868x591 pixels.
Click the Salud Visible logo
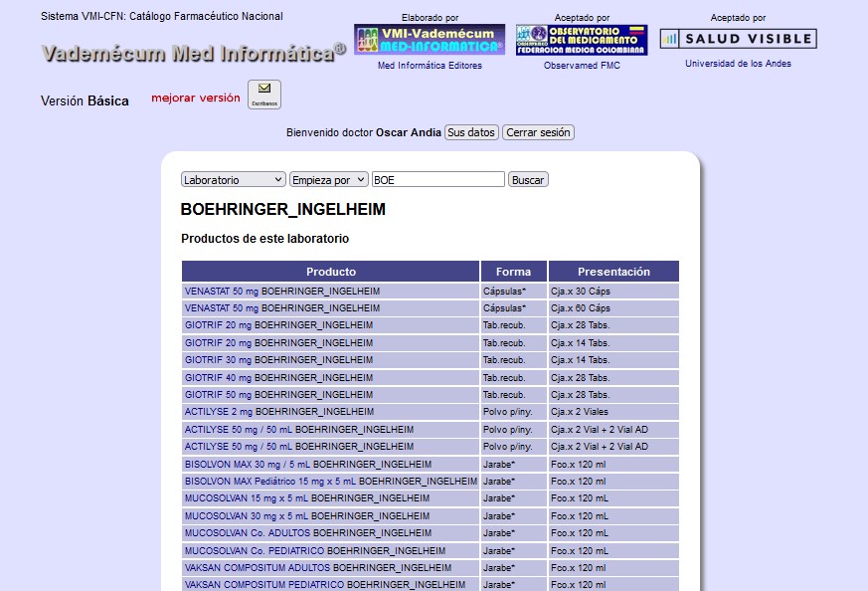(x=739, y=39)
